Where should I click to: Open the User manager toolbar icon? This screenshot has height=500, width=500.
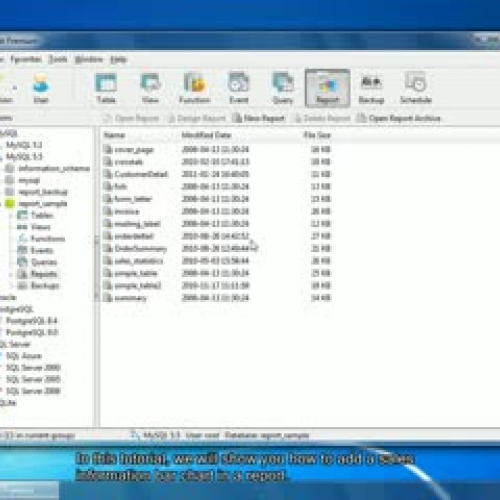tap(41, 88)
